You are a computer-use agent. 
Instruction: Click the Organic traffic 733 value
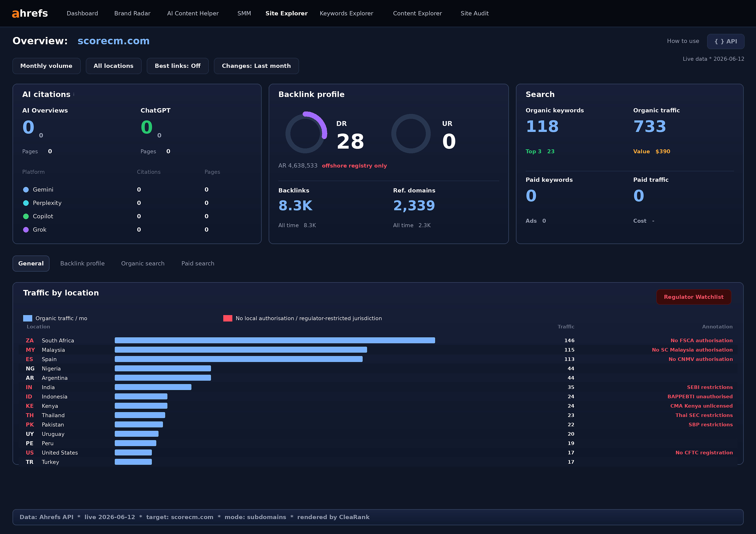pos(650,127)
